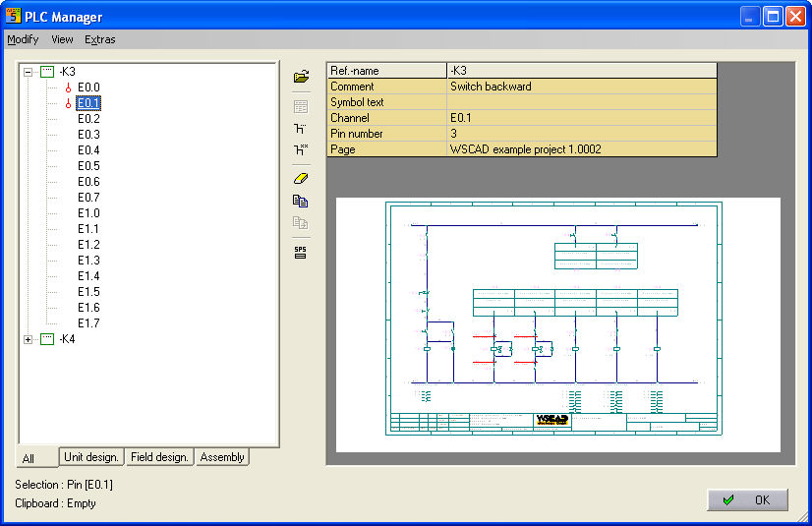Switch to the Unit design. tab
The width and height of the screenshot is (812, 526).
(x=91, y=457)
